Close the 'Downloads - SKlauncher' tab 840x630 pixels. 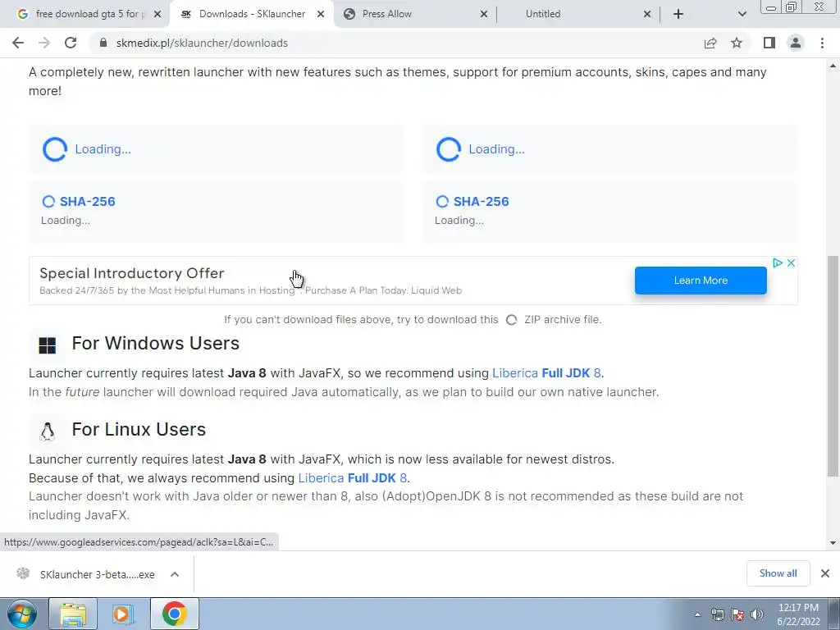321,14
